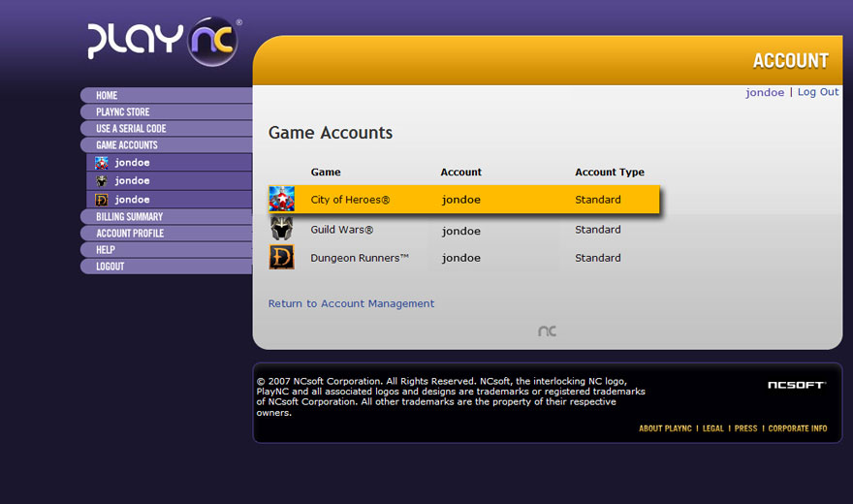The height and width of the screenshot is (504, 853).
Task: Click Standard in Dungeon Runners row
Action: coord(598,258)
